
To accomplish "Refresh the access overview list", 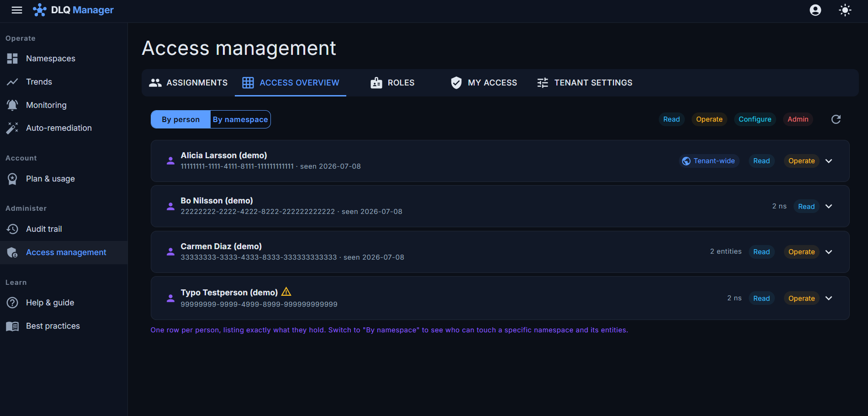I will coord(836,119).
